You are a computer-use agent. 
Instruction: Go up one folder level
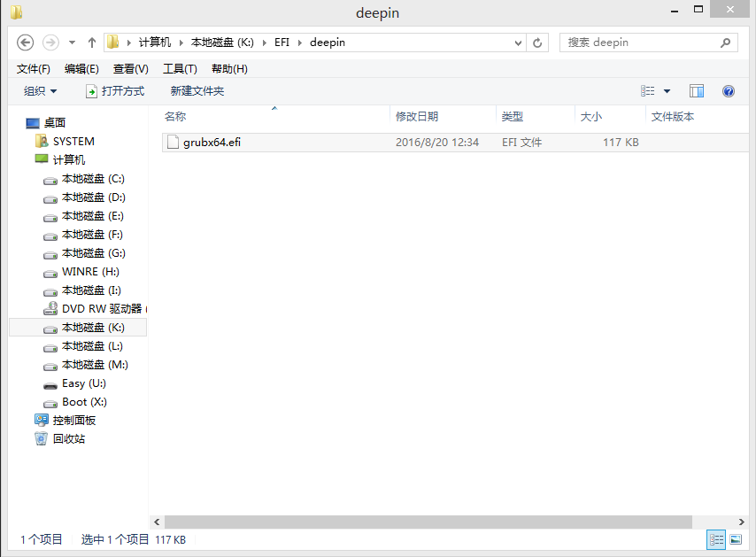pos(91,43)
